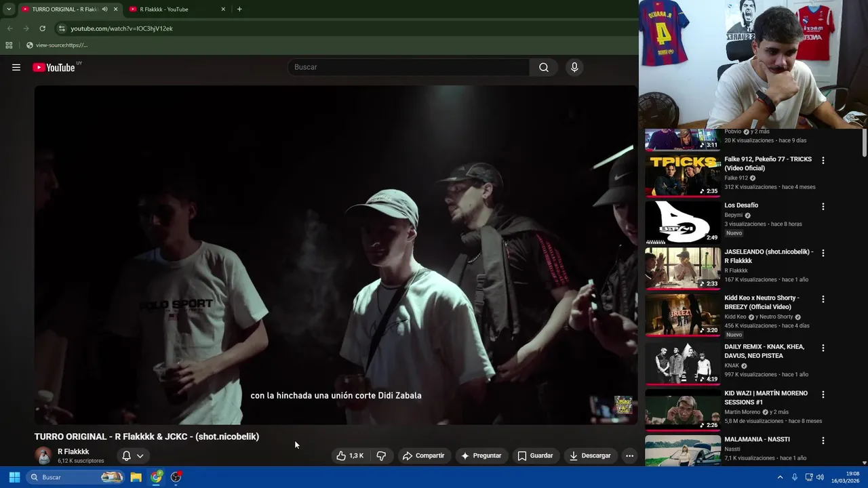This screenshot has width=868, height=488.
Task: Open MALAMANIA - NASSTI title
Action: 757,439
